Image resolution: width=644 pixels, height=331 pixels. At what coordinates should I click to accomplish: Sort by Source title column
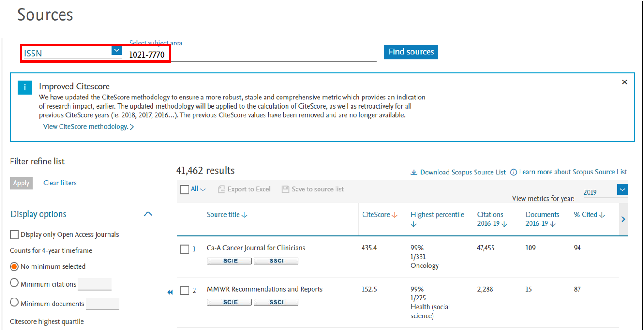[x=227, y=215]
